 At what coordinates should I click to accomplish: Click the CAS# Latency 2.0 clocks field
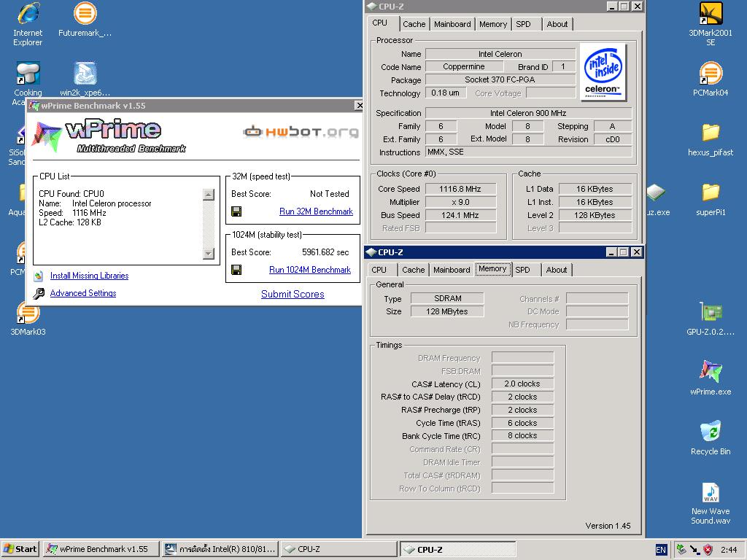[x=522, y=384]
